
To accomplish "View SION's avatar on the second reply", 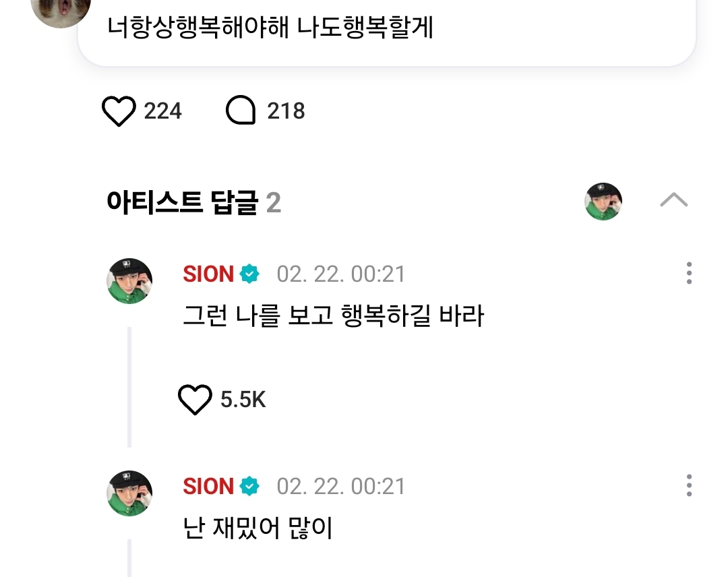I will point(129,493).
